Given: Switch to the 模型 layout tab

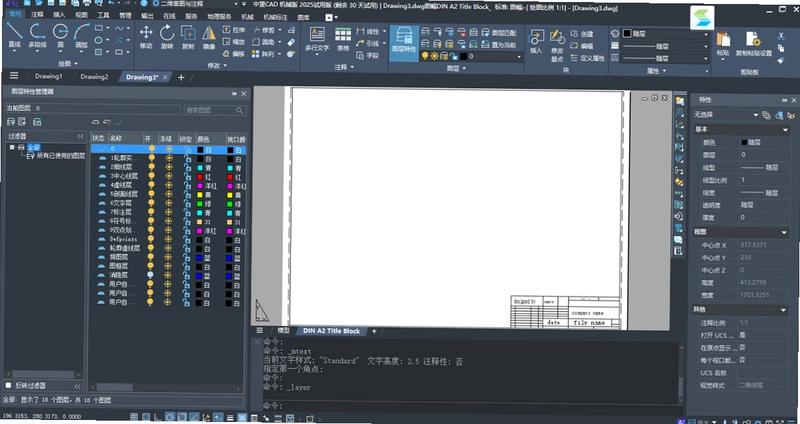Looking at the screenshot, I should click(283, 331).
